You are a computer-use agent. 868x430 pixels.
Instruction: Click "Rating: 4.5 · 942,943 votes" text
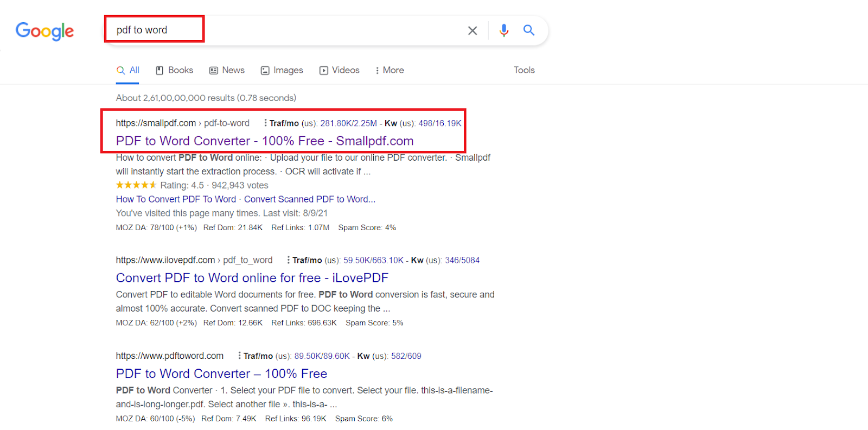[214, 185]
